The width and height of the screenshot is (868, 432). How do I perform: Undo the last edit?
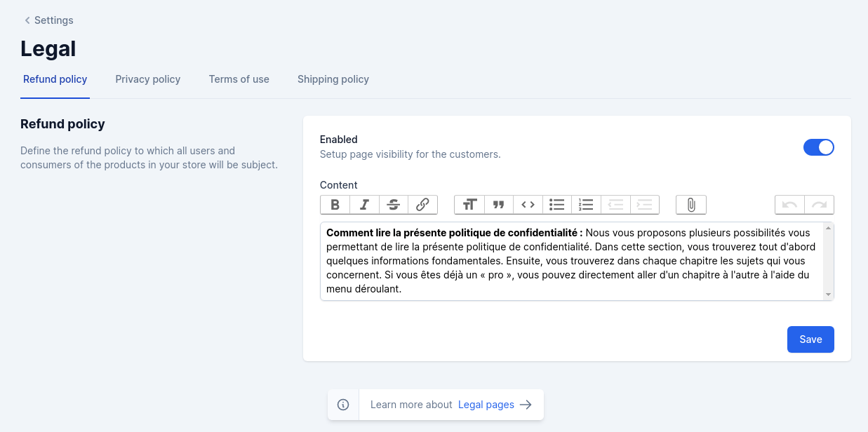tap(789, 205)
